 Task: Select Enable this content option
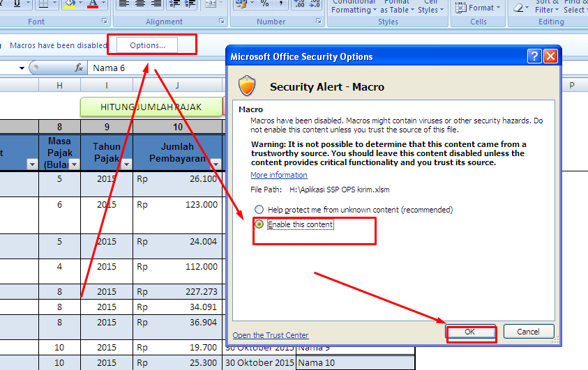pos(259,224)
